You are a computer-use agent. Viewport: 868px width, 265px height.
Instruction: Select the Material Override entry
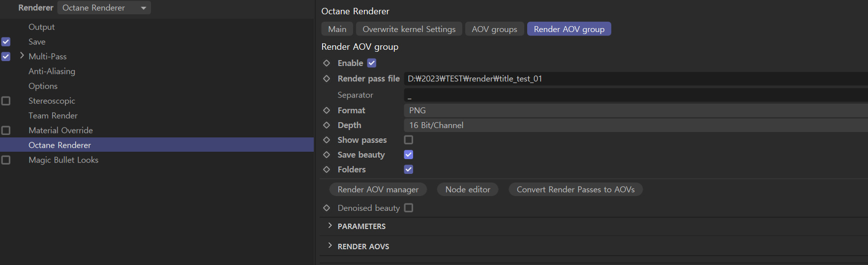tap(60, 131)
